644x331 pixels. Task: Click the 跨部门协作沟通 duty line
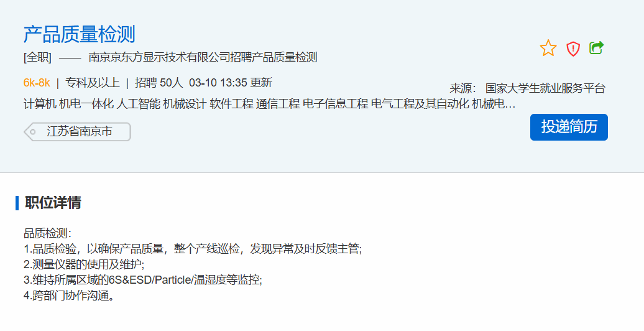[x=68, y=296]
